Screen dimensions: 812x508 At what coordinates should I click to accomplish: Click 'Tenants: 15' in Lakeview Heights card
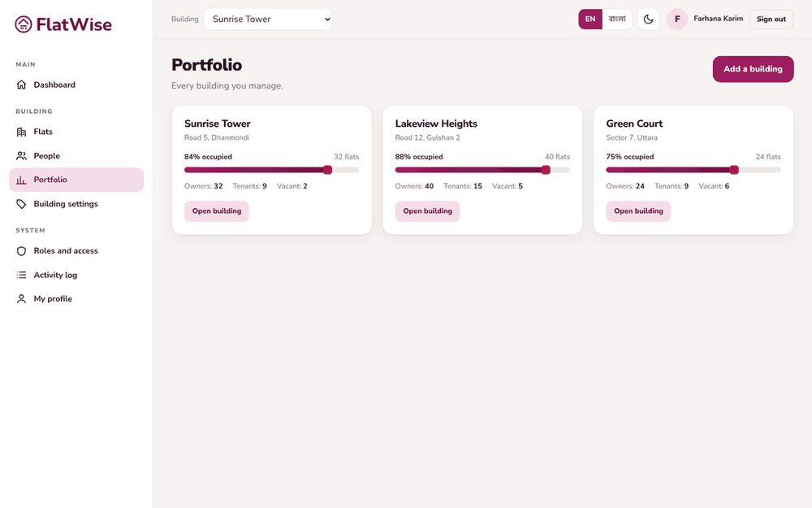click(x=463, y=186)
